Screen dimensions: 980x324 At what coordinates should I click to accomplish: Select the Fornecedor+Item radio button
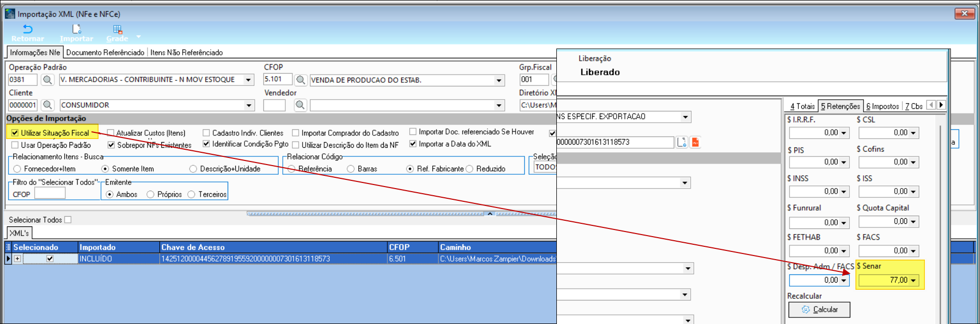(x=17, y=169)
